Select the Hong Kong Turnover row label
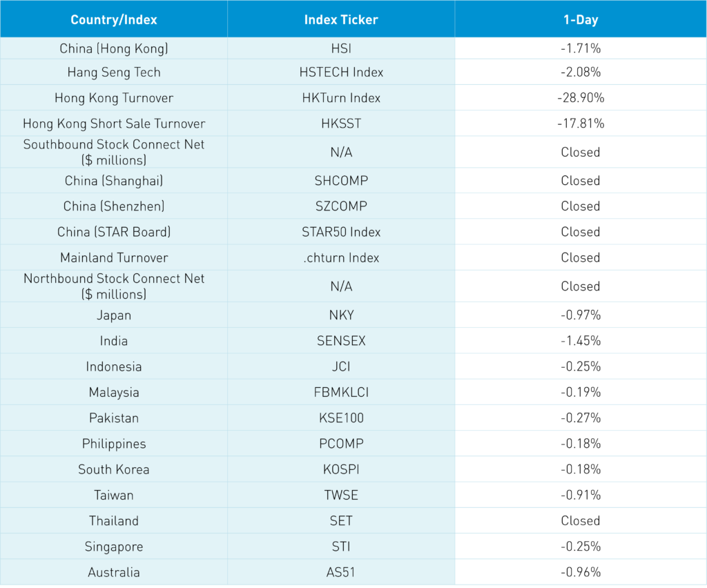Viewport: 707px width, 588px height. [x=114, y=98]
